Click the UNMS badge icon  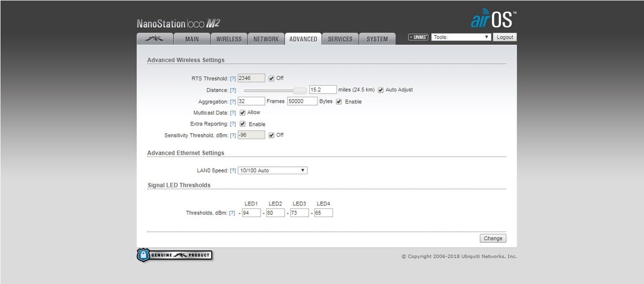pos(418,37)
